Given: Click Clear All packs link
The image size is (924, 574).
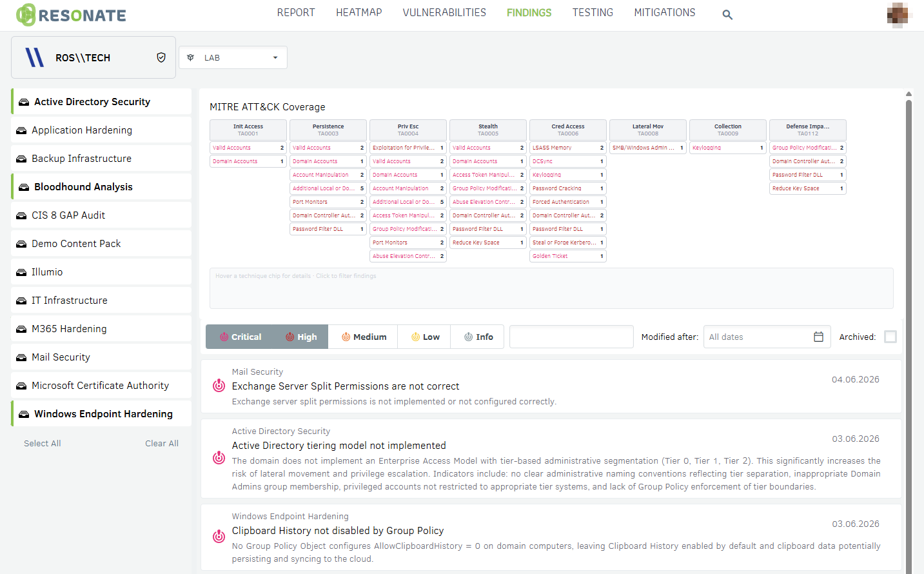Looking at the screenshot, I should pyautogui.click(x=162, y=443).
